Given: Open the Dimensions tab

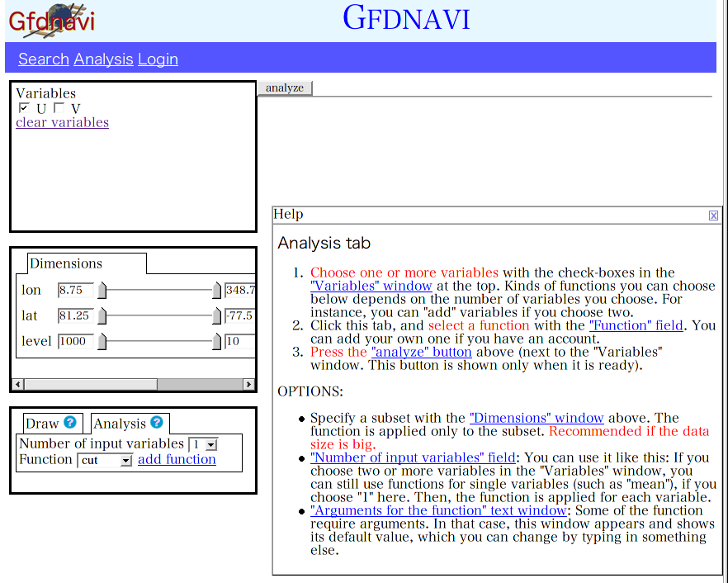Looking at the screenshot, I should [x=66, y=263].
